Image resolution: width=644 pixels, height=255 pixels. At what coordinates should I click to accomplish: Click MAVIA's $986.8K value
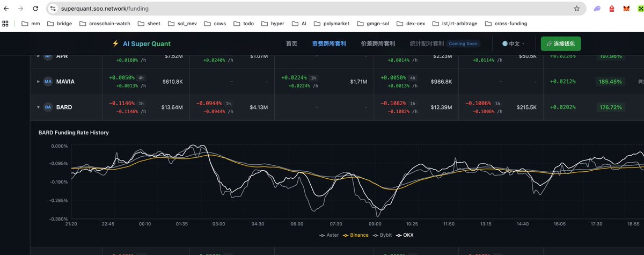coord(441,82)
